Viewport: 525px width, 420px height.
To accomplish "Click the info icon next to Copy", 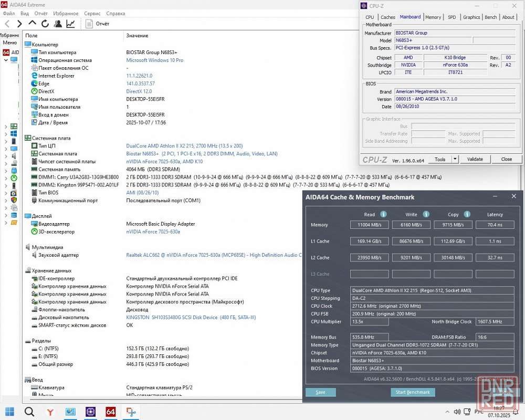I will click(467, 214).
